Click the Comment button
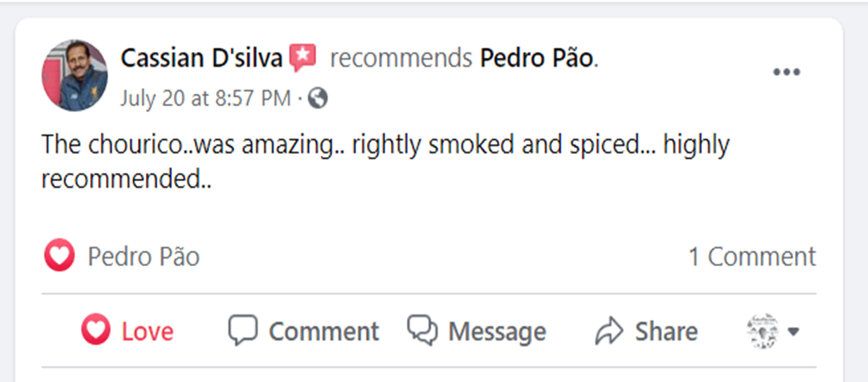This screenshot has height=382, width=868. 303,331
